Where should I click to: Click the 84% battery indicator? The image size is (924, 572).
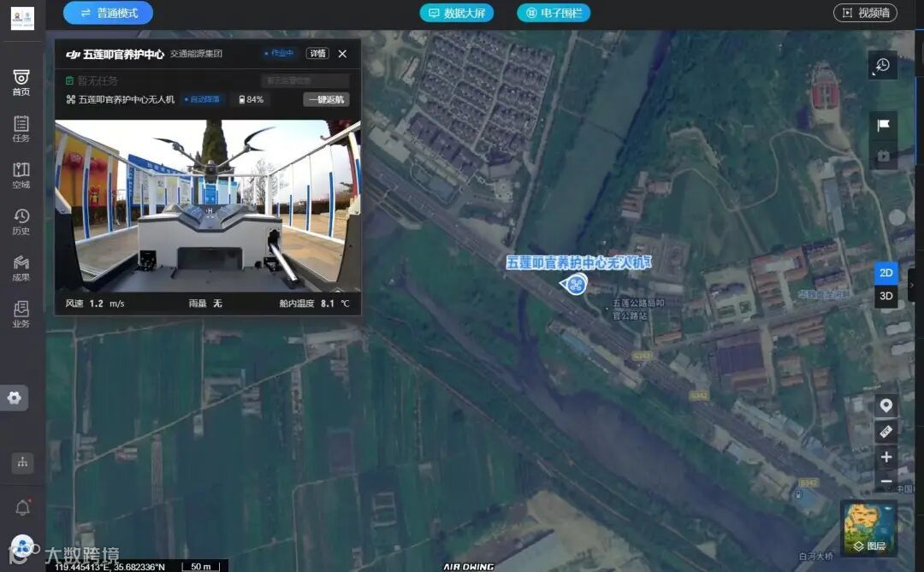point(251,99)
